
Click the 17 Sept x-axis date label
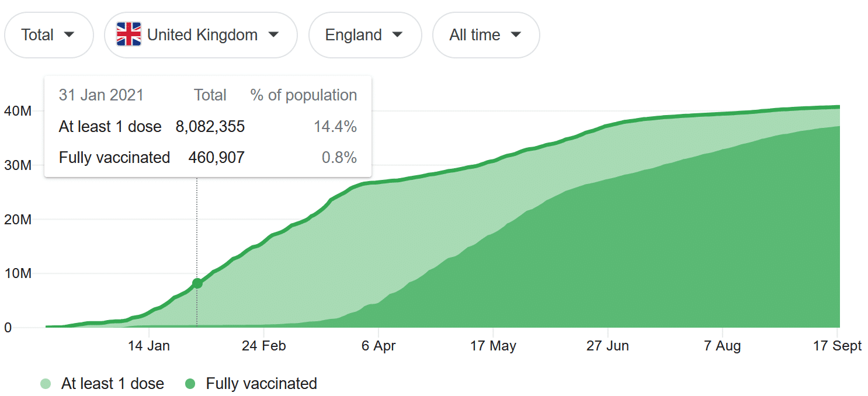(837, 346)
